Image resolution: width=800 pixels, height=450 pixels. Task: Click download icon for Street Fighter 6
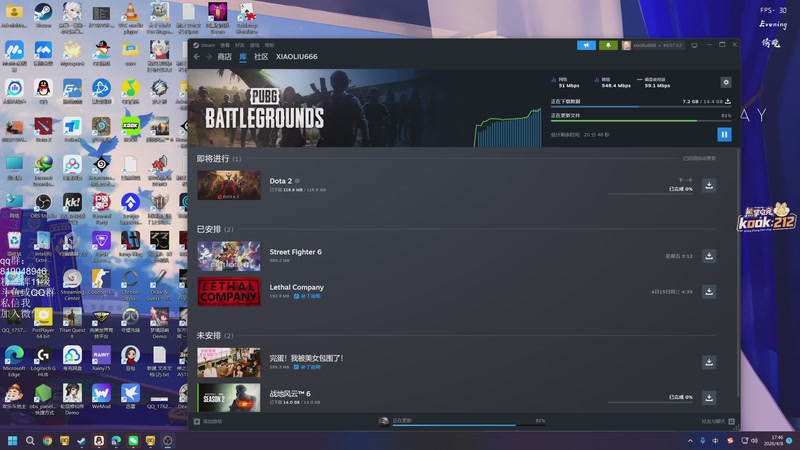[x=709, y=256]
